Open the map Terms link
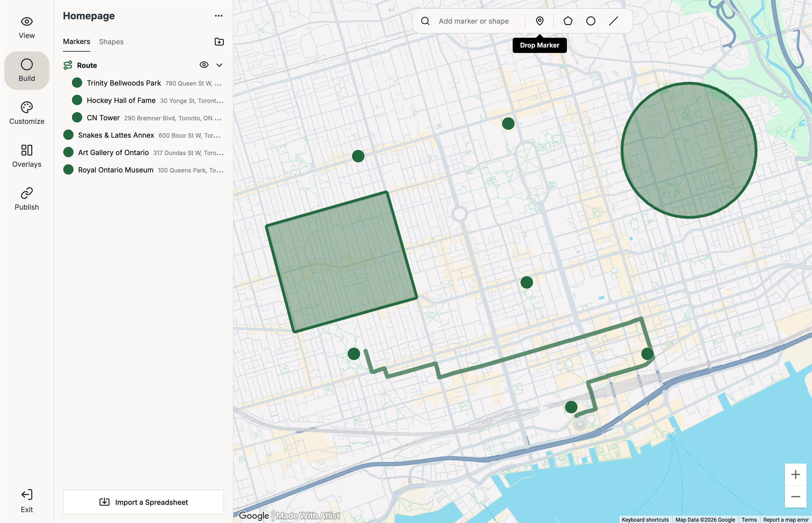Viewport: 812px width, 523px height. (x=749, y=519)
